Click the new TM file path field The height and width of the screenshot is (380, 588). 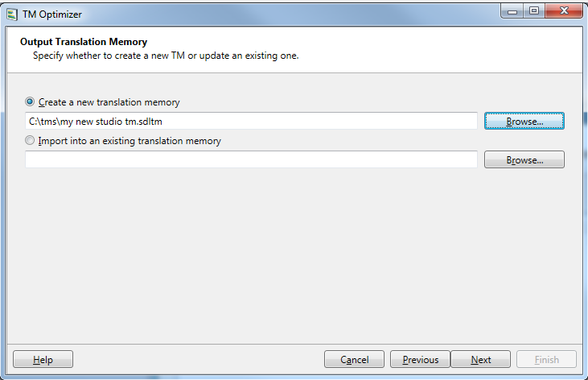click(251, 121)
